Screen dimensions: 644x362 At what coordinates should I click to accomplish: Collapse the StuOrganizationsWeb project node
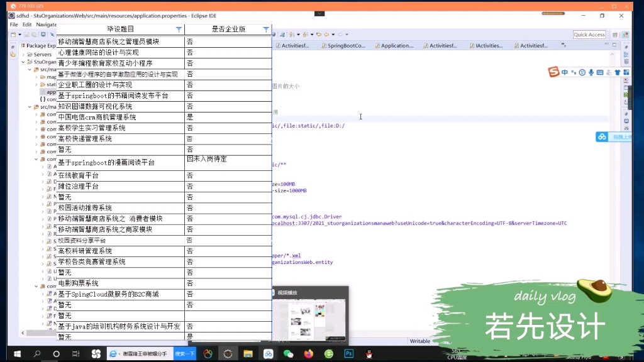pos(24,62)
